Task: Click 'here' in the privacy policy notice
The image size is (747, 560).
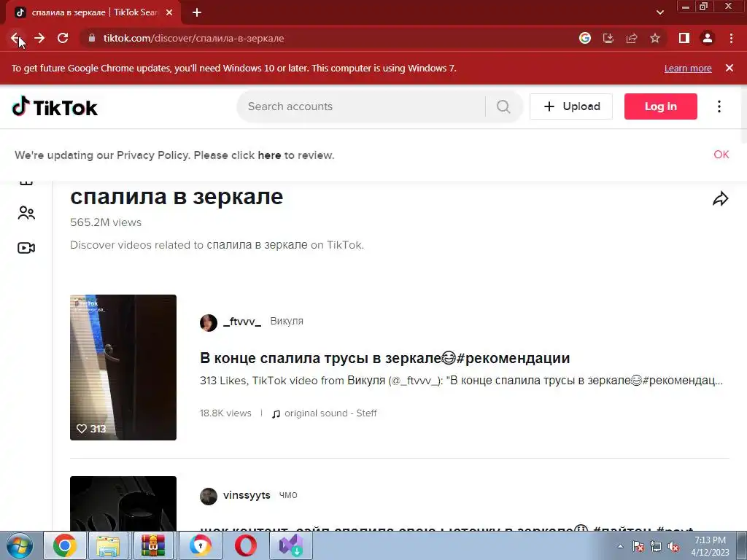Action: [269, 155]
